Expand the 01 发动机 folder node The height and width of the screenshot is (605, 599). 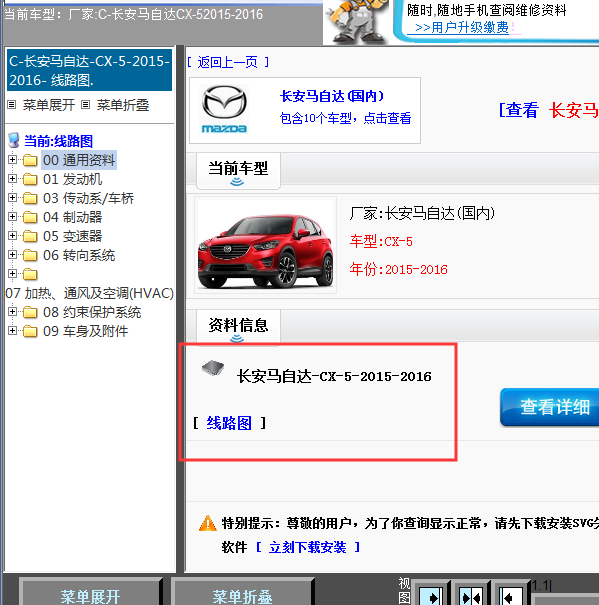pos(12,179)
